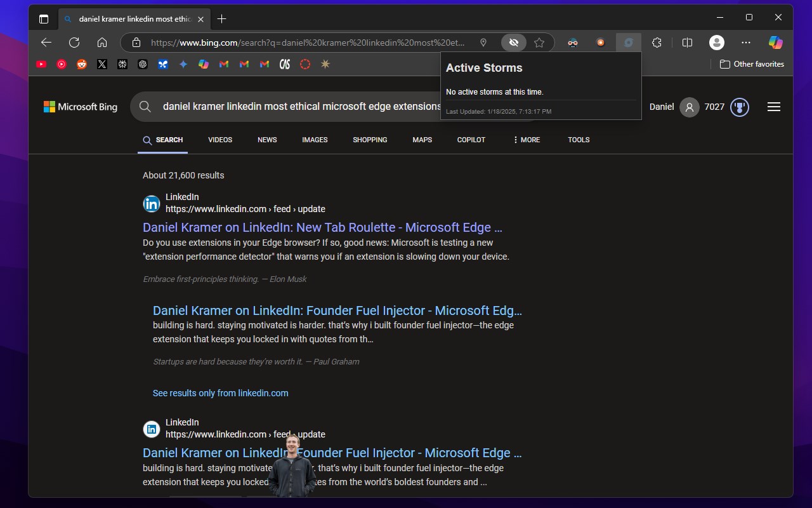Open the blue butterfly bookmark
The width and height of the screenshot is (812, 508).
(163, 64)
